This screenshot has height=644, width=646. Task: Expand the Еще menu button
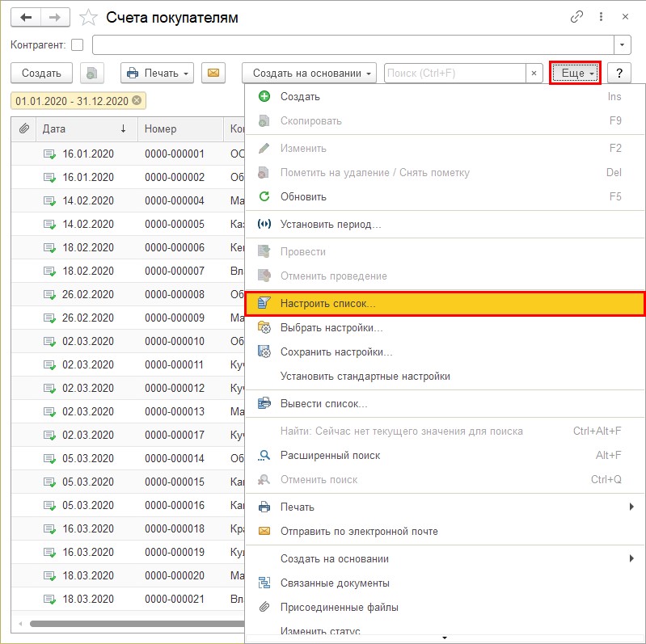tap(575, 74)
